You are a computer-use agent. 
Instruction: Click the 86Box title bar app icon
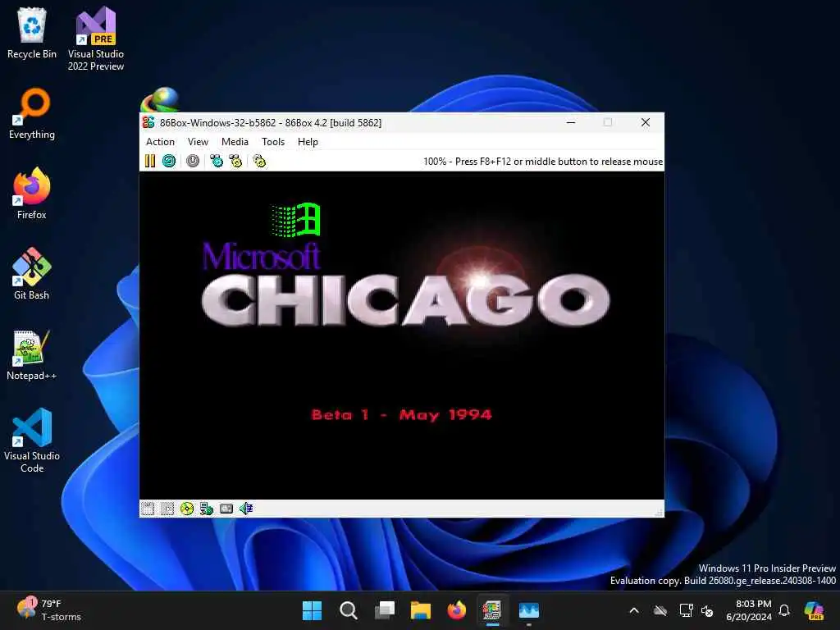coord(148,123)
